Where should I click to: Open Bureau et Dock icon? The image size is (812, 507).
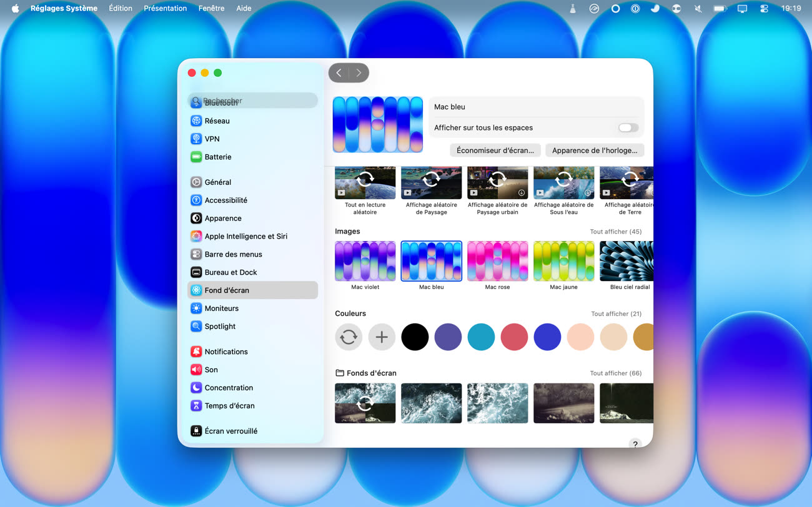tap(196, 273)
